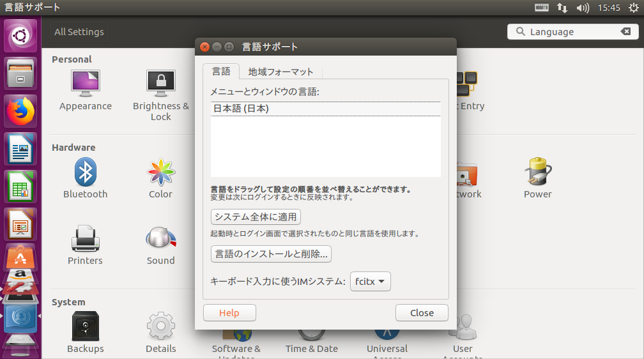Viewport: 644px width, 359px height.
Task: Click the Help button
Action: [x=229, y=313]
